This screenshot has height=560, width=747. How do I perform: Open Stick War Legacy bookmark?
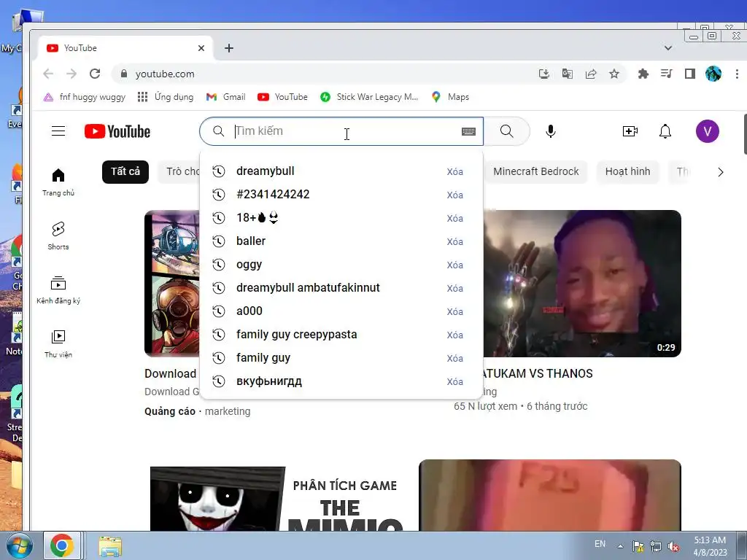pyautogui.click(x=369, y=97)
